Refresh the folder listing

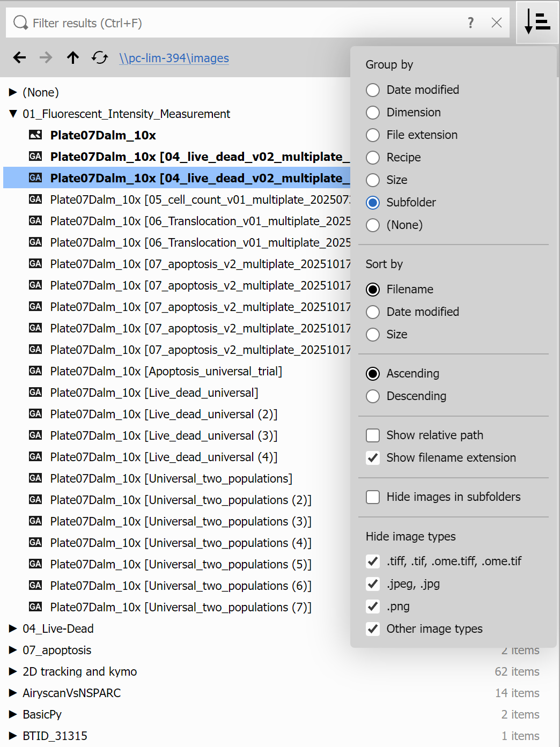click(100, 57)
